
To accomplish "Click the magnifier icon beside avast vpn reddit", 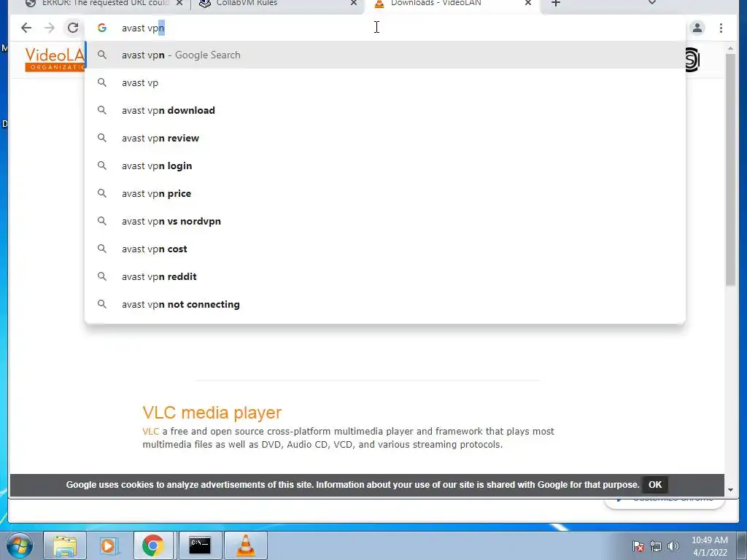I will 102,276.
